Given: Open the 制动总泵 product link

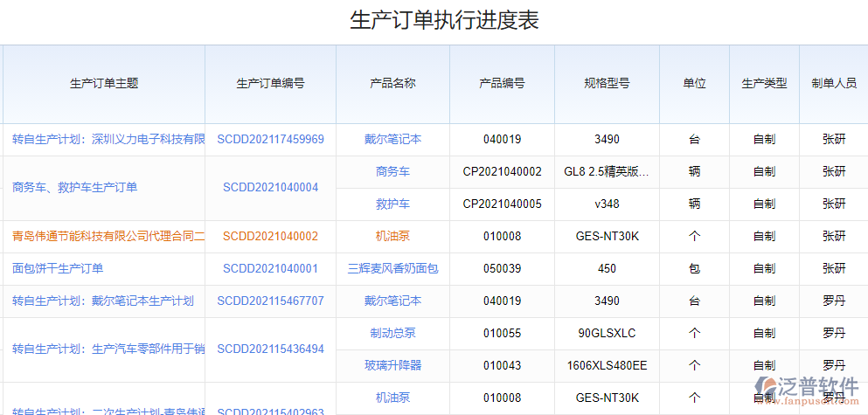Looking at the screenshot, I should pyautogui.click(x=392, y=333).
